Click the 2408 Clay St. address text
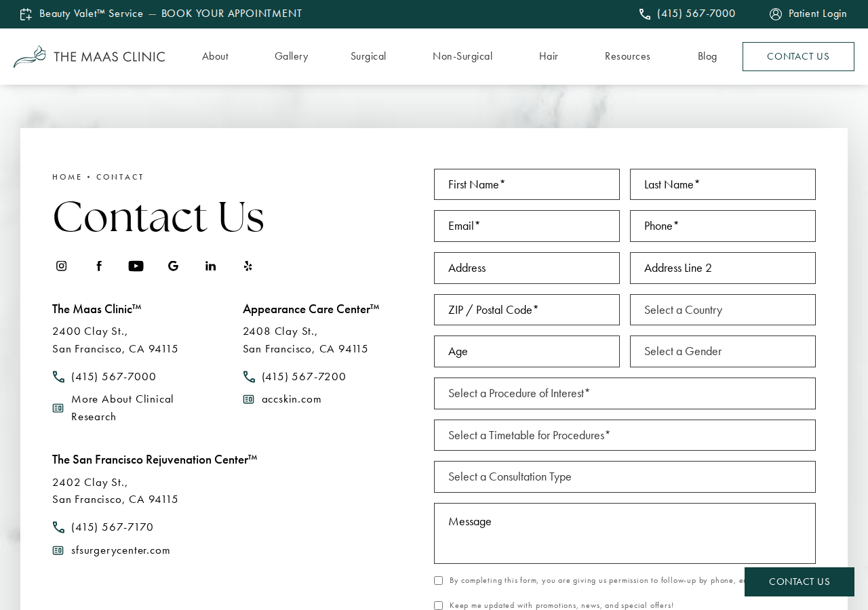Screen dimensions: 868x610 306,340
